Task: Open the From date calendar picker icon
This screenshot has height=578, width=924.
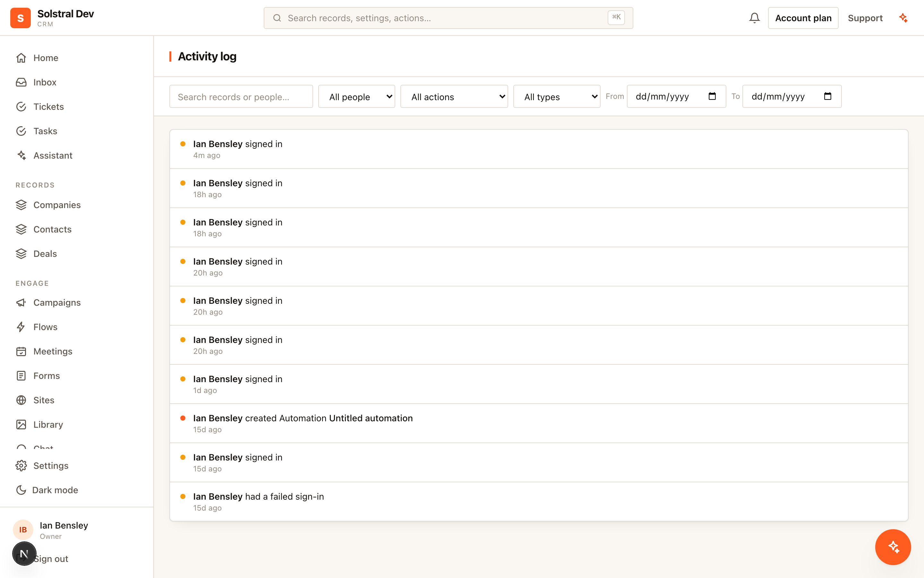Action: pos(712,96)
